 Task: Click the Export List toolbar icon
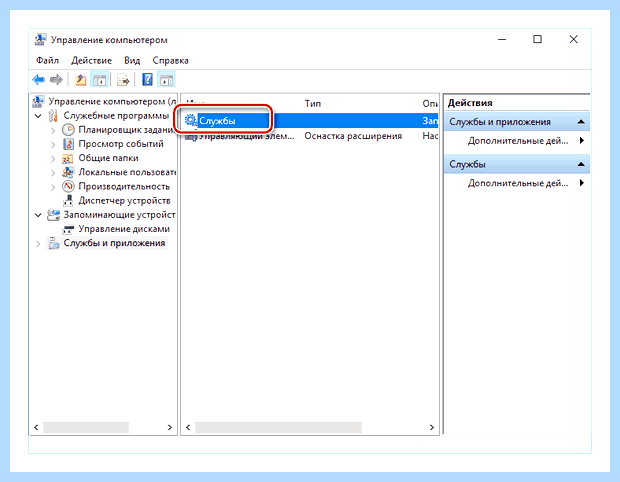point(123,80)
